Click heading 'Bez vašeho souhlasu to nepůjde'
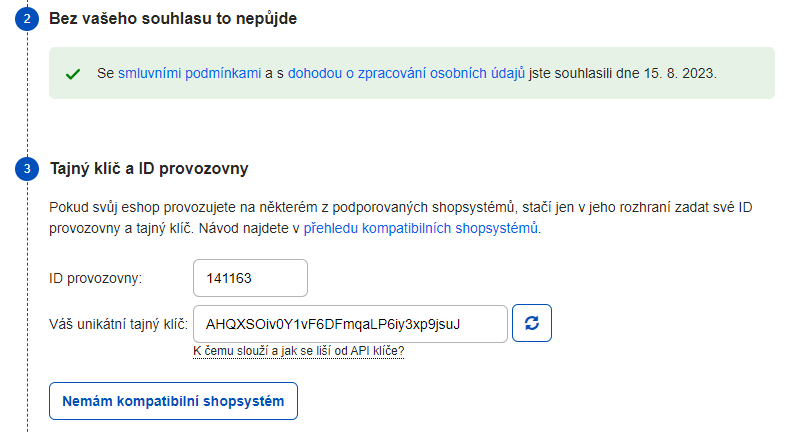The width and height of the screenshot is (797, 433). click(x=173, y=19)
